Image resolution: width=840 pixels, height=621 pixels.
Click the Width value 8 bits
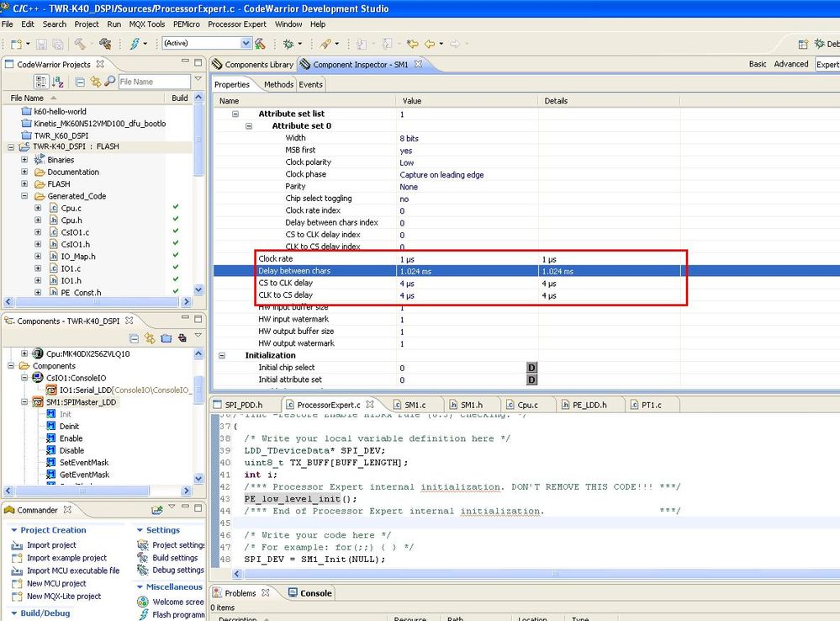409,138
